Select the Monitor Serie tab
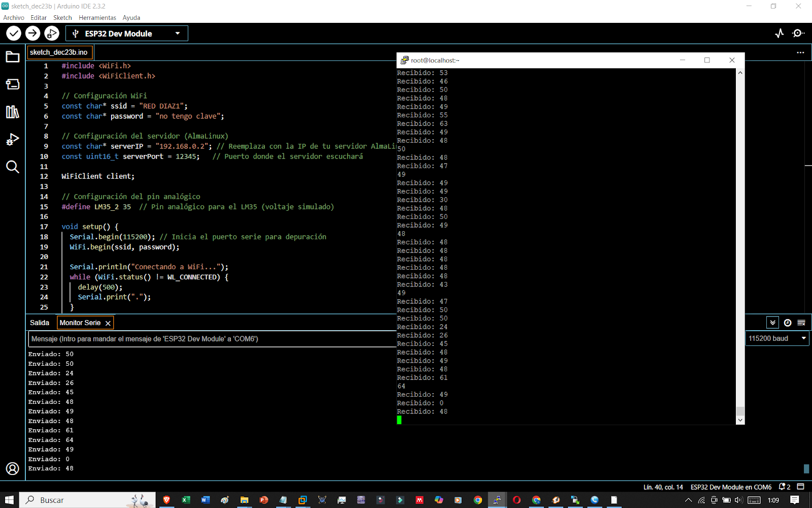Screen dimensions: 812x508 pyautogui.click(x=80, y=323)
